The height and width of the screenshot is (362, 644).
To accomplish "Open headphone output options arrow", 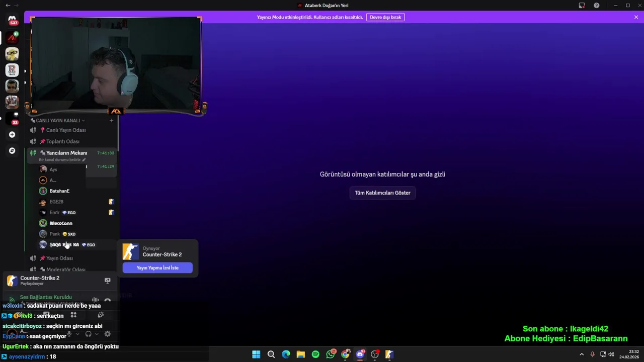I will 96,334.
